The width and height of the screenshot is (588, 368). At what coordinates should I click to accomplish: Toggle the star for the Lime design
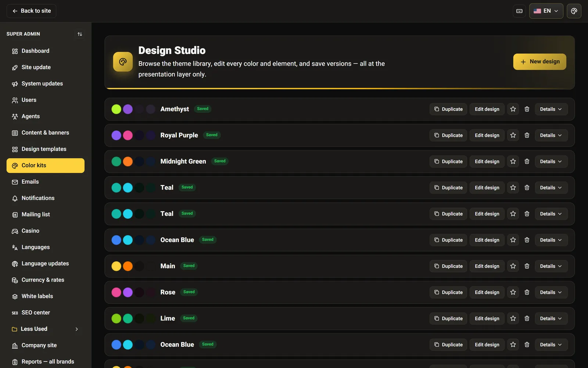(x=513, y=318)
